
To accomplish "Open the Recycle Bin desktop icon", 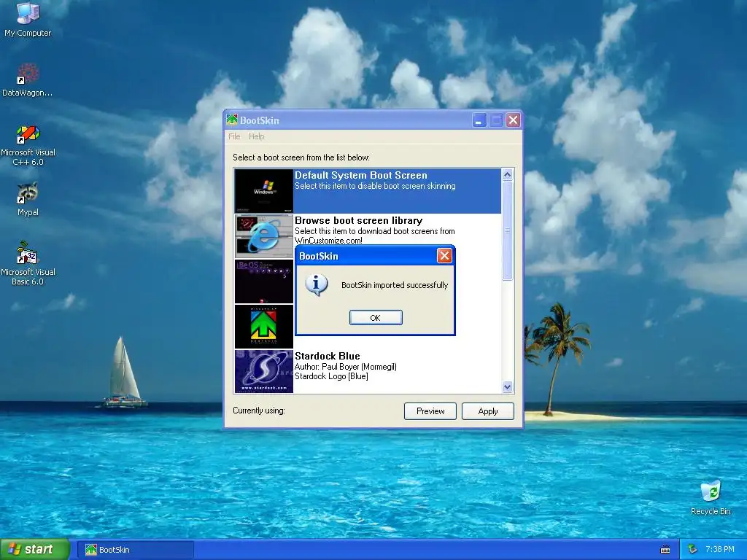I will tap(711, 499).
